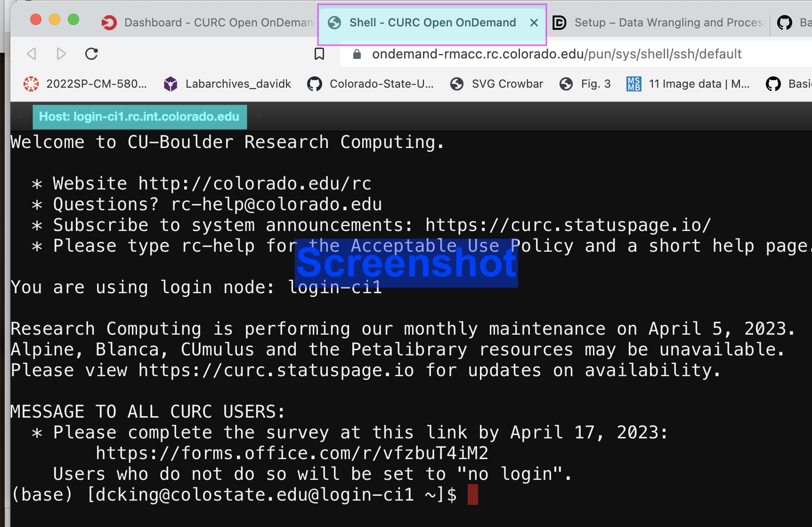The width and height of the screenshot is (812, 527).
Task: Click the Host: login-ci1.rc.int.colorado.edu button
Action: [139, 116]
